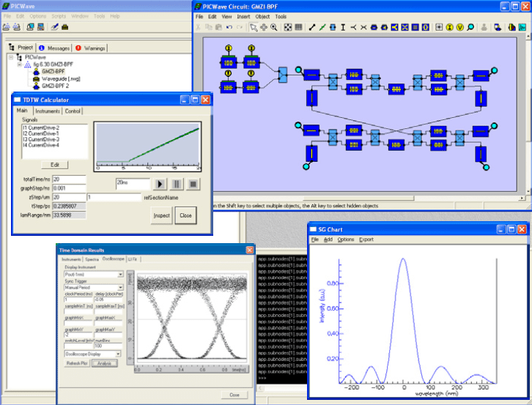Select the Y-junction splitter icon in toolbar
The width and height of the screenshot is (532, 405).
pos(353,27)
